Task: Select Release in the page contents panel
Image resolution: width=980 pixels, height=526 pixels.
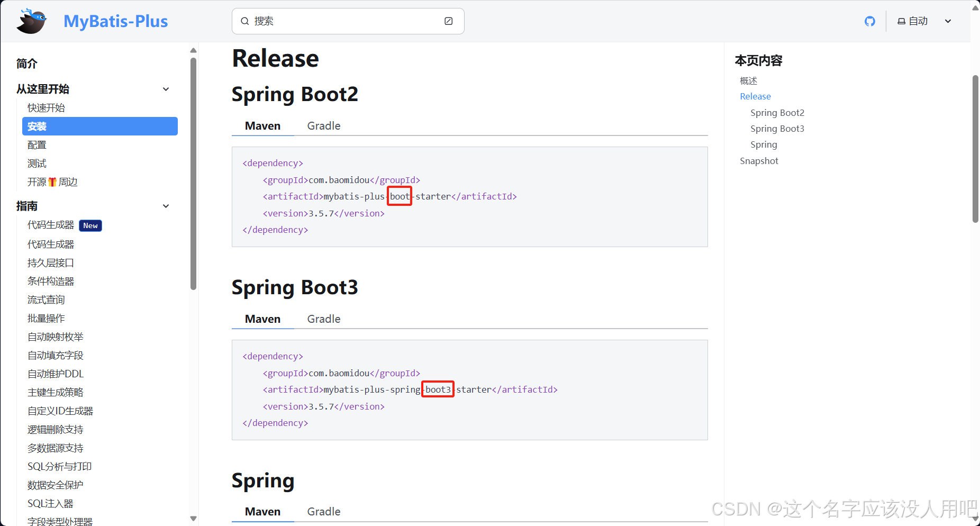Action: coord(755,96)
